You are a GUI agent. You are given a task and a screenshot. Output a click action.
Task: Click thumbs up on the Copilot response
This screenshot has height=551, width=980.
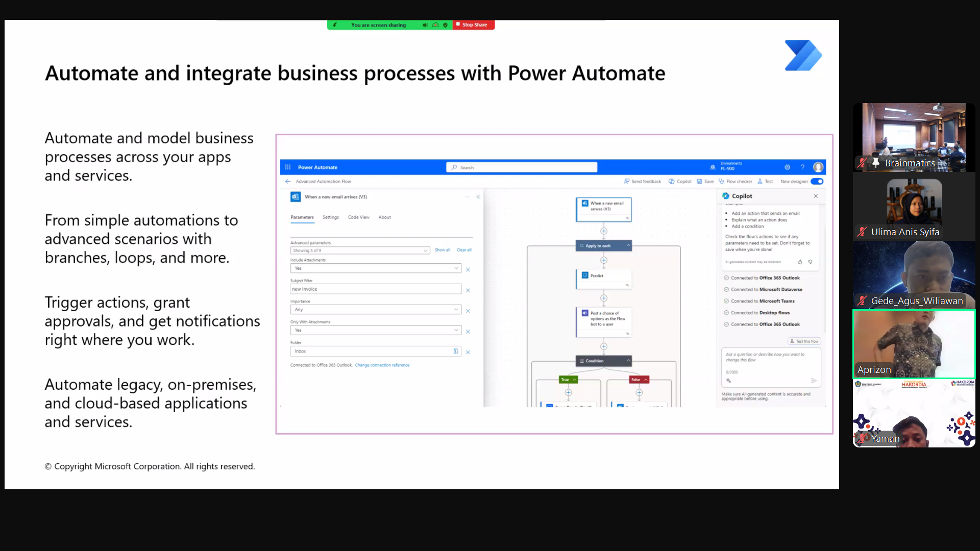click(800, 262)
